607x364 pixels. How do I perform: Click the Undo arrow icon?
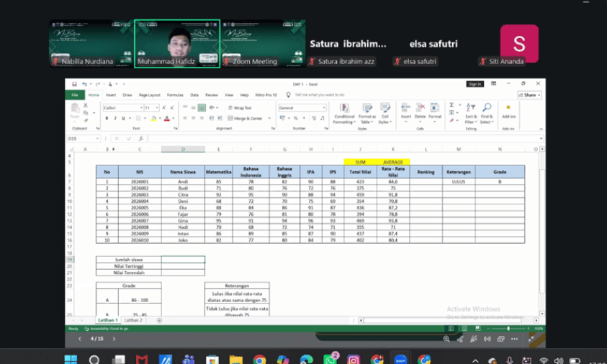point(84,84)
